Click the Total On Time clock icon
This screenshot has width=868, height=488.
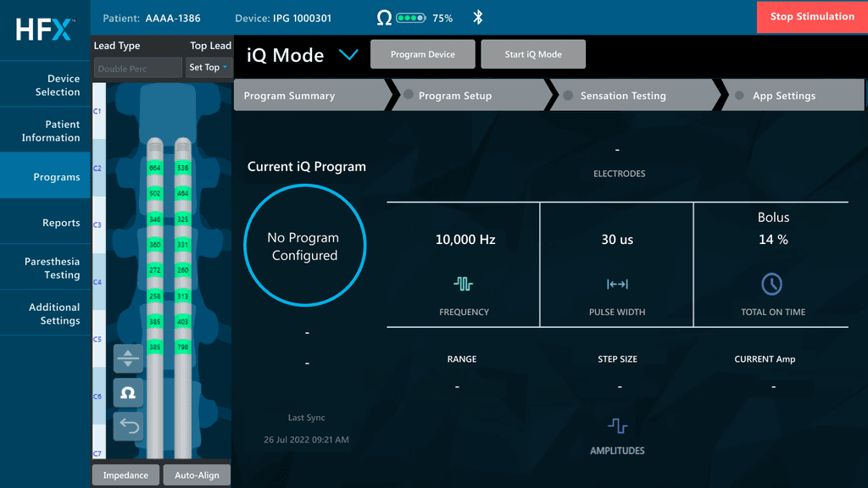pos(771,284)
